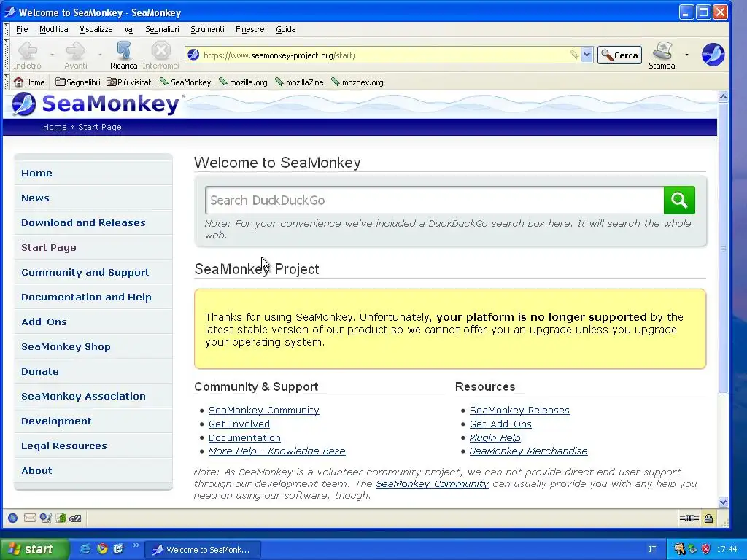Click the Plugin Help link

tap(495, 437)
